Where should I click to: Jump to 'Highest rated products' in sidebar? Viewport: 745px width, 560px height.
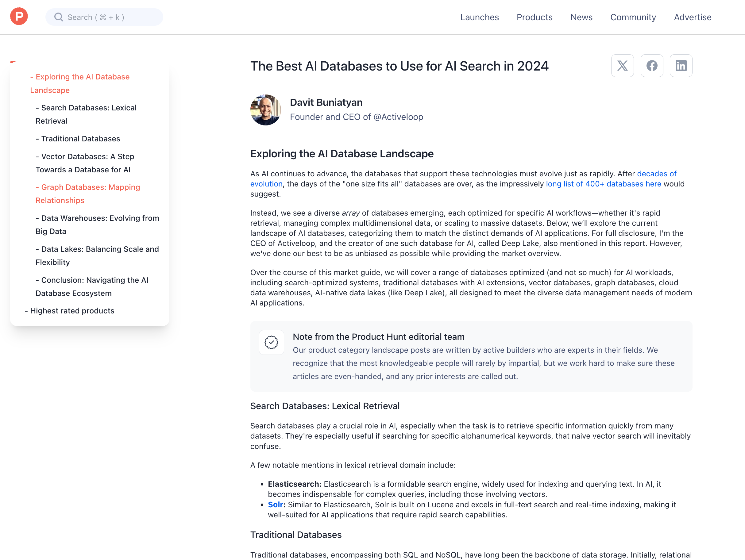point(70,311)
